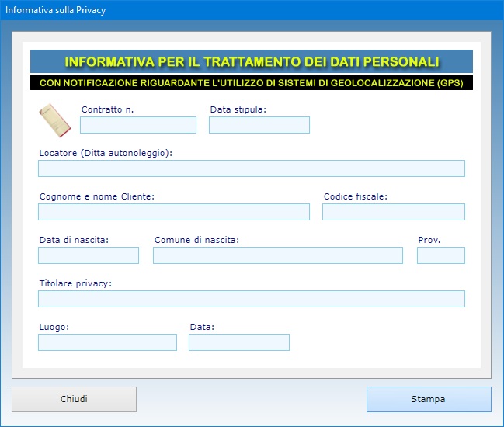Click the 'Comune di nascita:' label text
This screenshot has height=427, width=504.
(x=196, y=240)
